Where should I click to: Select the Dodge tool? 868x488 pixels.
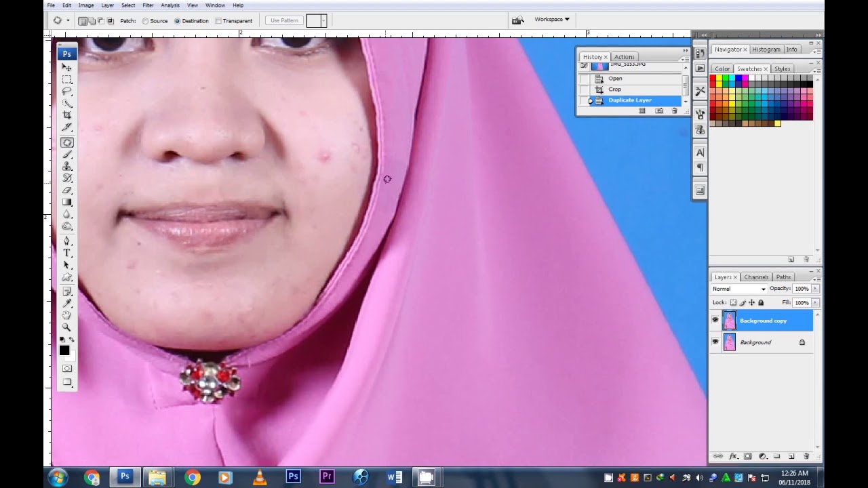tap(66, 226)
